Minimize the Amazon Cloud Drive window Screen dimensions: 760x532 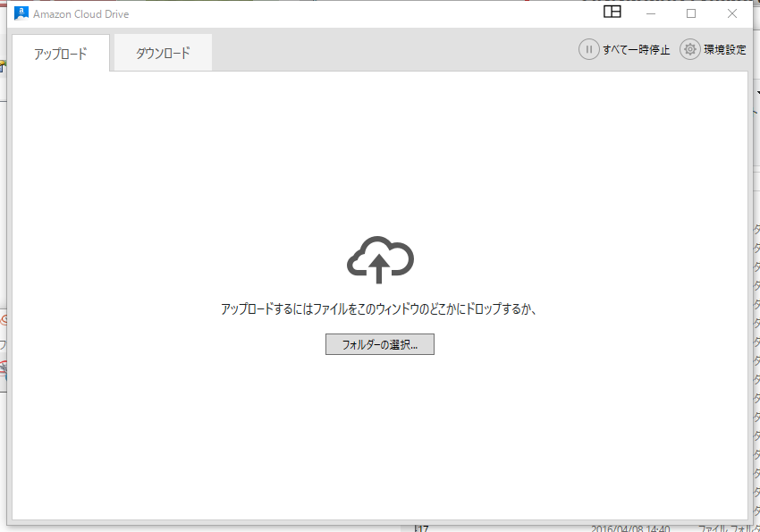tap(651, 13)
